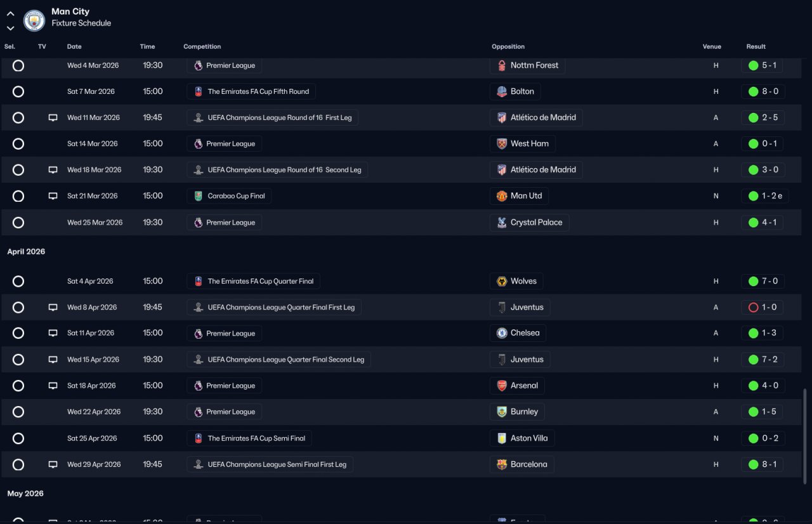The image size is (812, 524).
Task: Open the 1 - 2 e Carabao Cup result
Action: coord(765,196)
